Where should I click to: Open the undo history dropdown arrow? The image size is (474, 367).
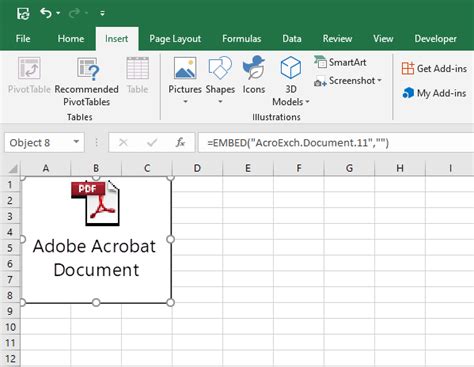point(58,13)
